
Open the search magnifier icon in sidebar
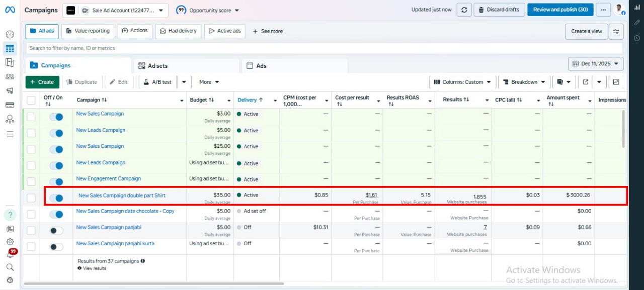click(x=10, y=267)
